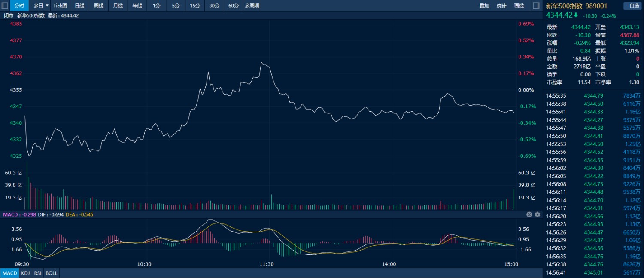Close the MACD indicator panel
Viewport: 644px width, 278px height.
point(529,214)
